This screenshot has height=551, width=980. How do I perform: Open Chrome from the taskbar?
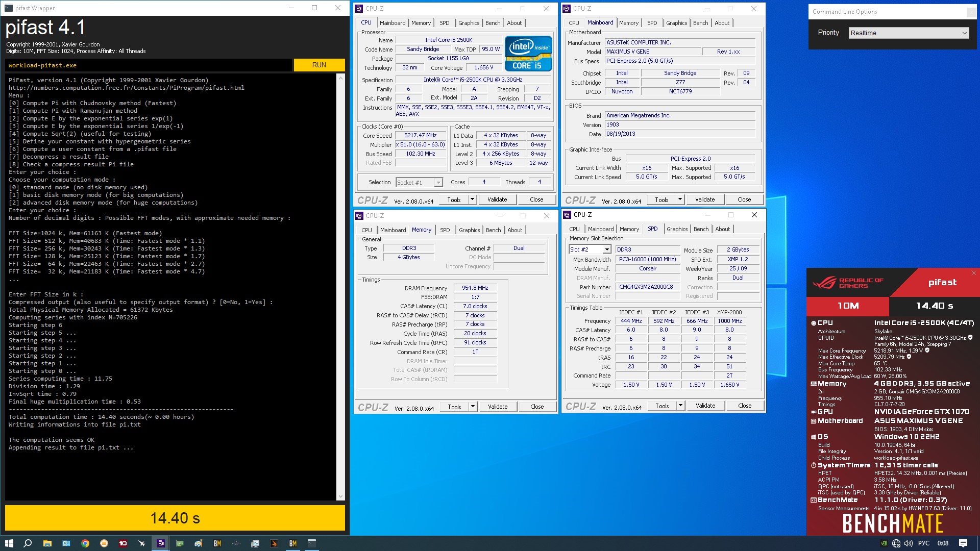point(85,543)
